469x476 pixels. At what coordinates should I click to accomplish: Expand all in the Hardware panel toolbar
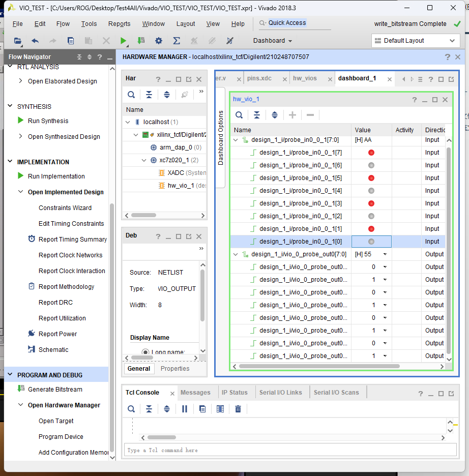(x=167, y=95)
